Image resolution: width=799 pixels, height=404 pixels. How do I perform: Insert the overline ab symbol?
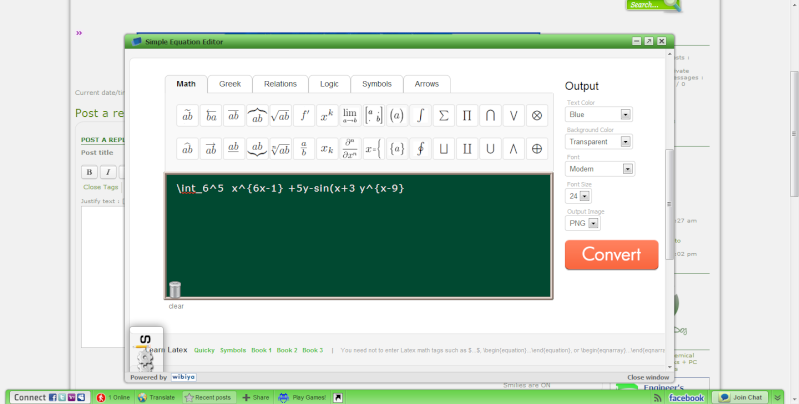[234, 116]
